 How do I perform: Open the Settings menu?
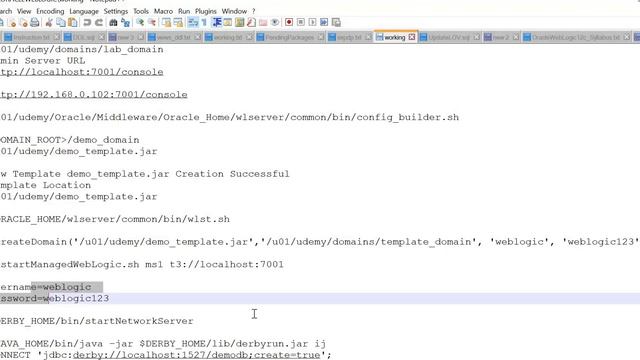116,11
